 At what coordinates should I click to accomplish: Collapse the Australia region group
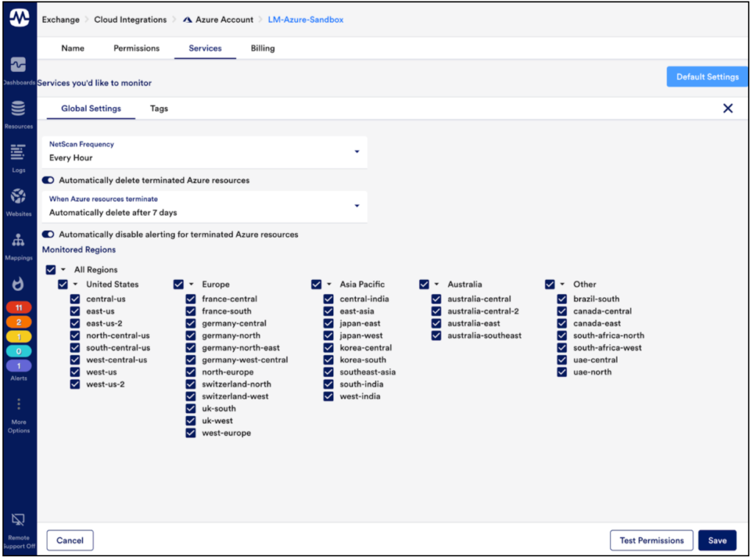[x=437, y=284]
